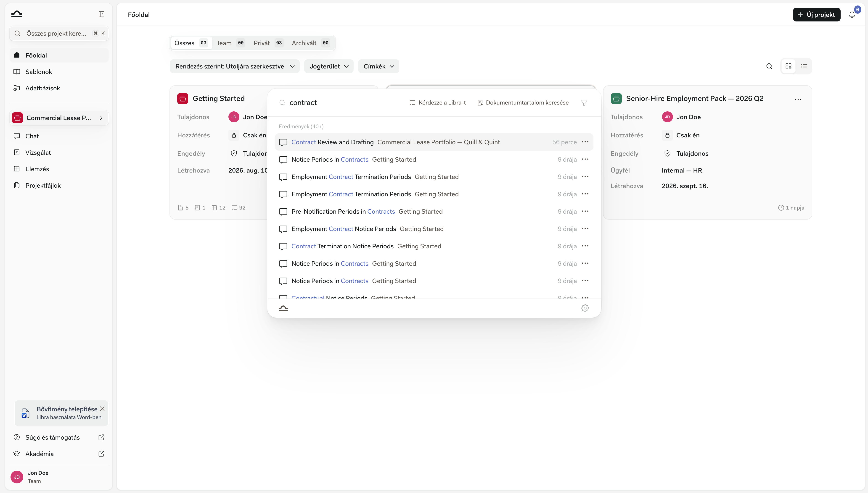Viewport: 868px width, 493px height.
Task: Click Dokumentumtartalom keresése button
Action: [523, 103]
